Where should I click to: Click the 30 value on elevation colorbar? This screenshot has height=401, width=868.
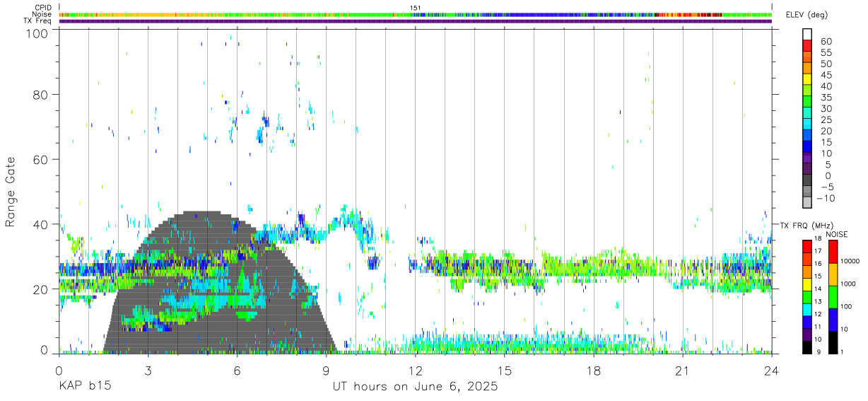click(x=826, y=108)
